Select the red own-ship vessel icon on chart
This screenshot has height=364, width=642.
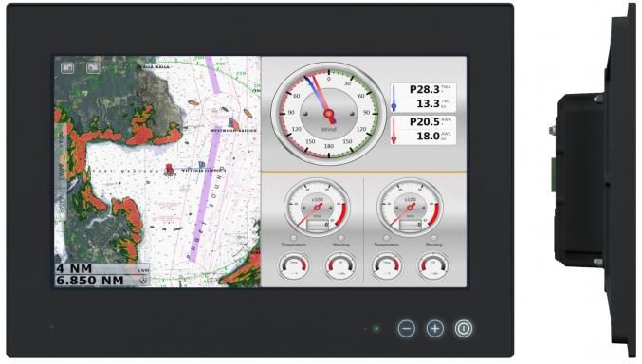[169, 170]
